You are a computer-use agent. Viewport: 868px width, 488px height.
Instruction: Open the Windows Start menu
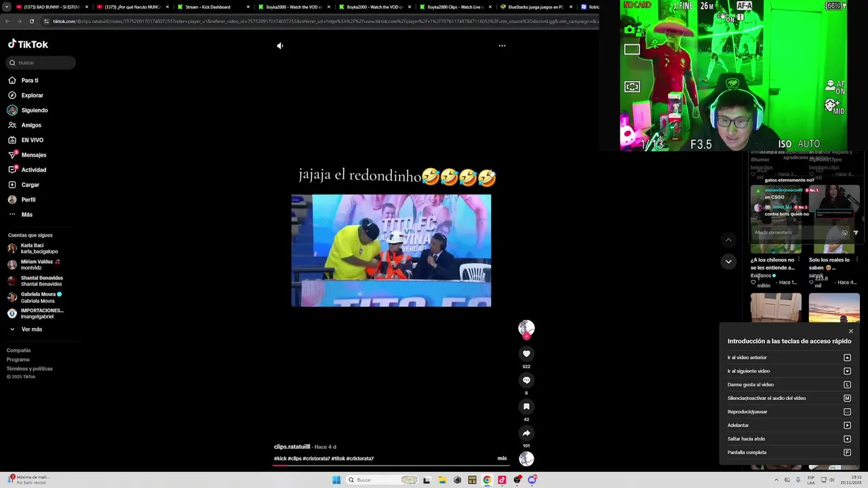tap(336, 480)
